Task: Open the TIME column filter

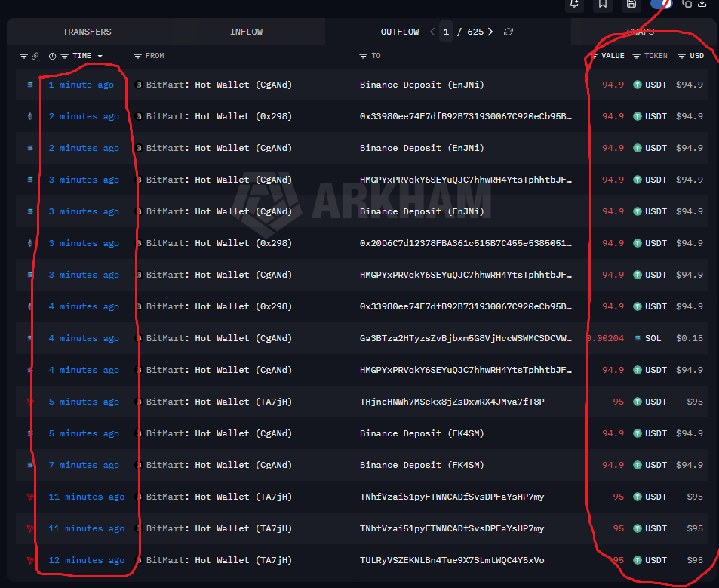Action: (65, 56)
